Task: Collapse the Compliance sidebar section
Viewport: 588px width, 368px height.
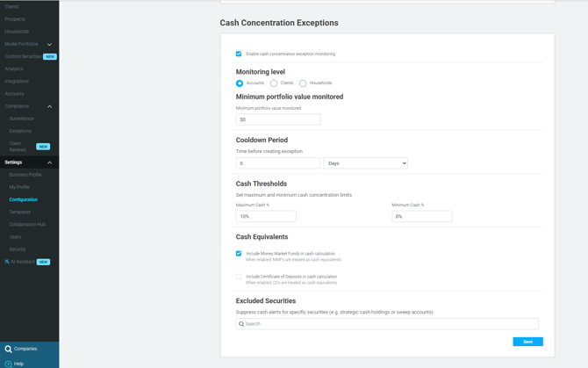Action: pyautogui.click(x=49, y=106)
